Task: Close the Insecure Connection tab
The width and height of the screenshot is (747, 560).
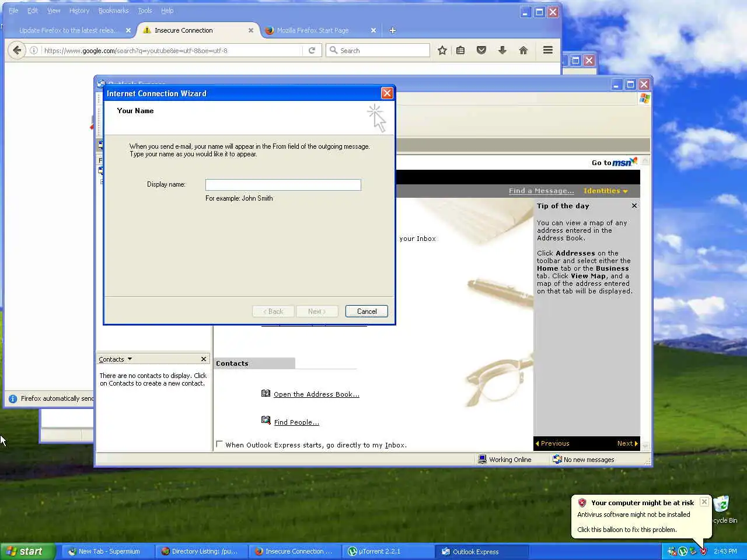Action: [251, 30]
